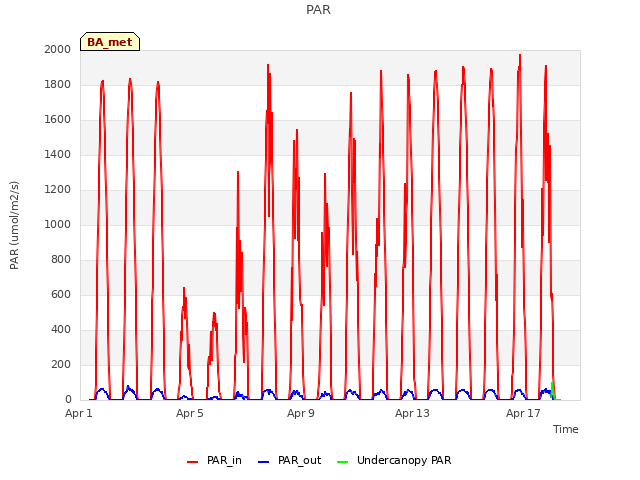Click the BA_met label tag
Viewport: 640px width, 480px height.
tap(110, 42)
